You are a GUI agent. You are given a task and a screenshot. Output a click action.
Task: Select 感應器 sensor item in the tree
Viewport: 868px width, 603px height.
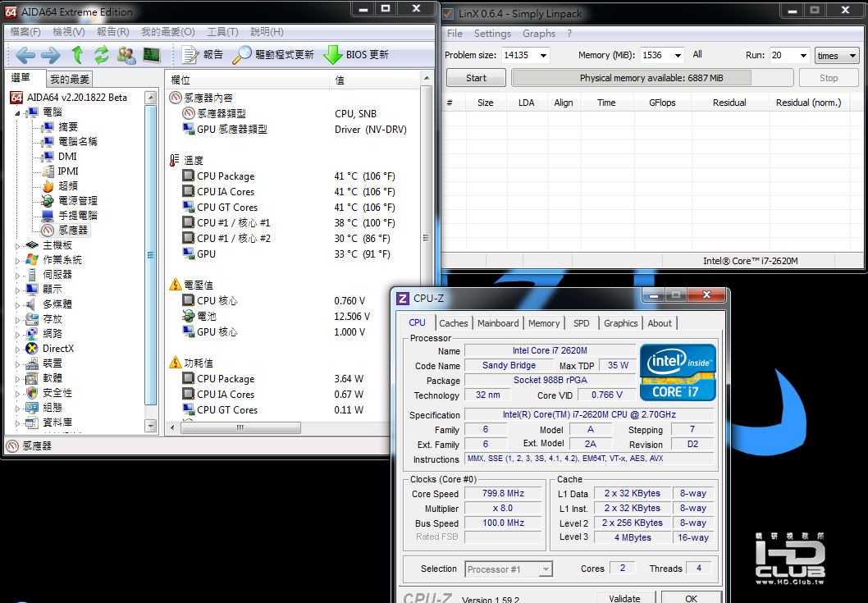coord(72,230)
